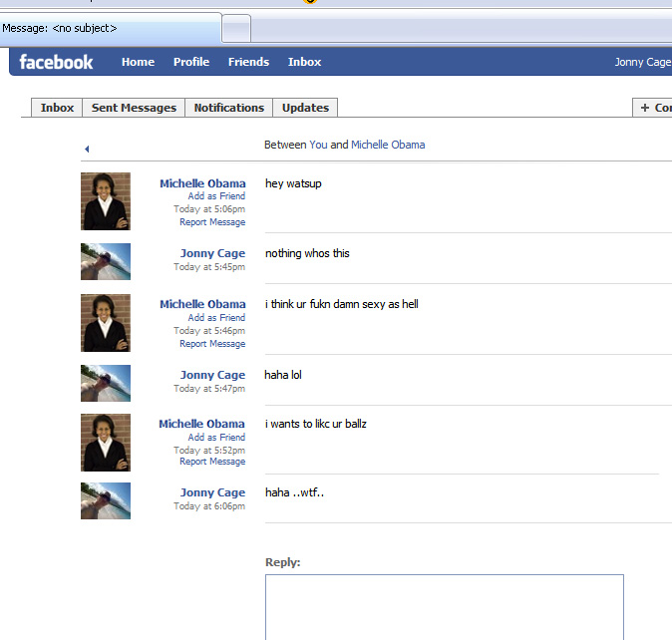Screen dimensions: 672x640
Task: Click the beach thumbnail beside the 5:45pm message
Action: click(106, 261)
